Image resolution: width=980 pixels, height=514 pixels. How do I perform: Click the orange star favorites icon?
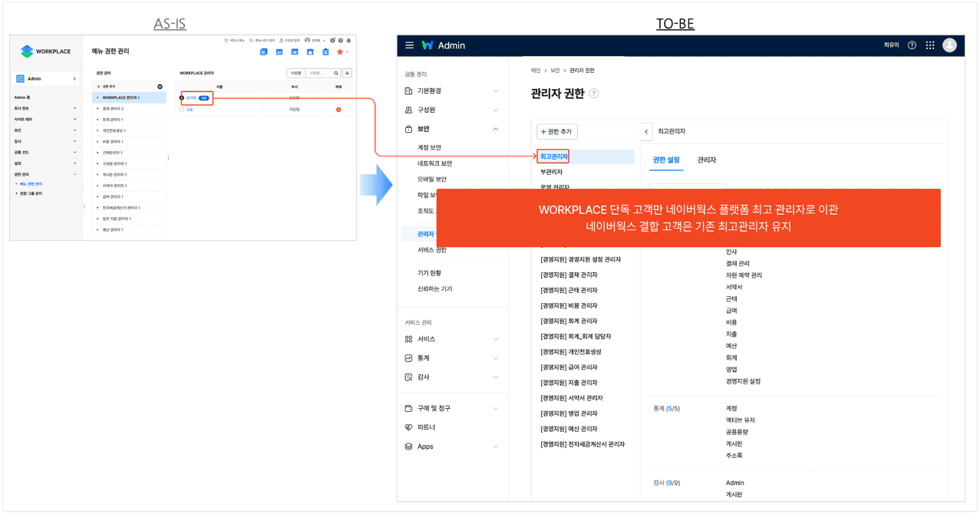(x=340, y=52)
